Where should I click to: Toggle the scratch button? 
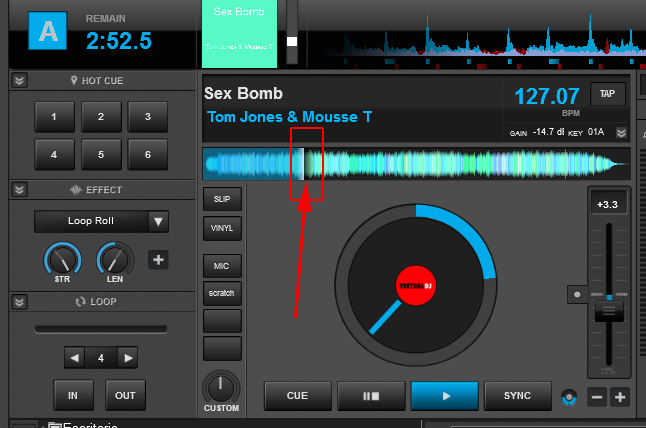[x=222, y=293]
